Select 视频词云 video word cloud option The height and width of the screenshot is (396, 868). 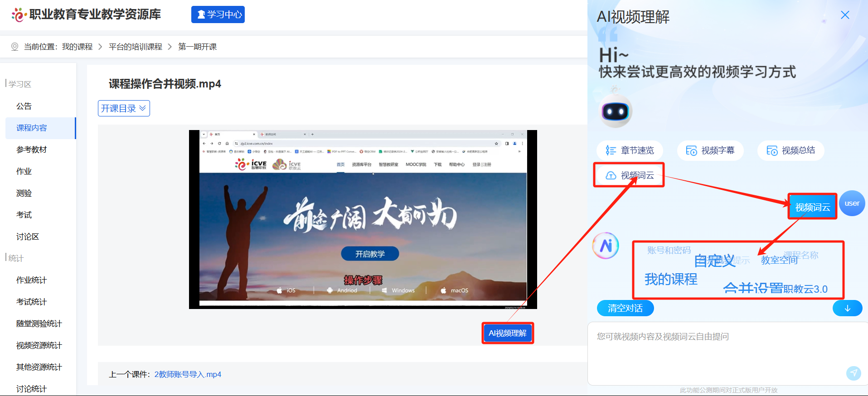[630, 175]
